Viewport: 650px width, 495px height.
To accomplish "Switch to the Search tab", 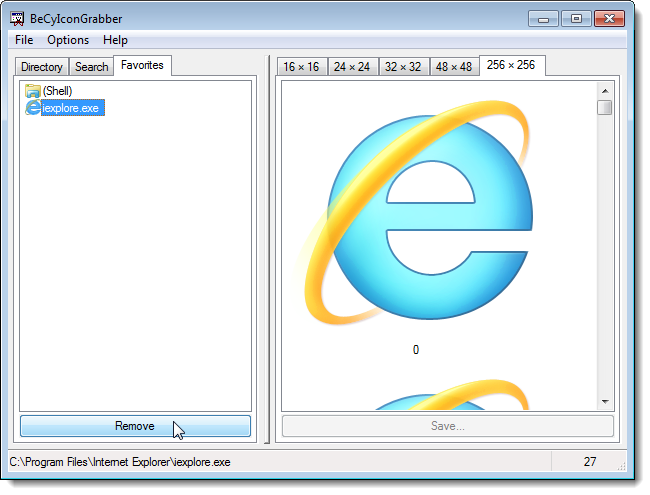I will point(92,67).
